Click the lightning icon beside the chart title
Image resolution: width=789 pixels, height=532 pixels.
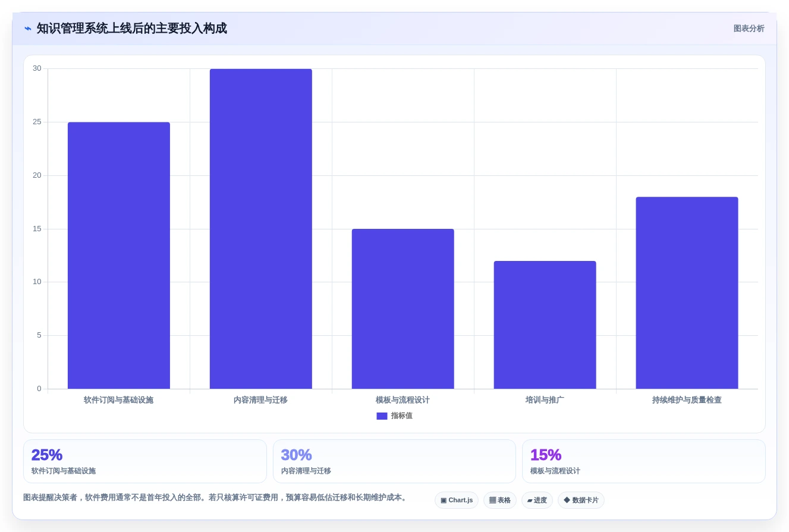click(28, 29)
